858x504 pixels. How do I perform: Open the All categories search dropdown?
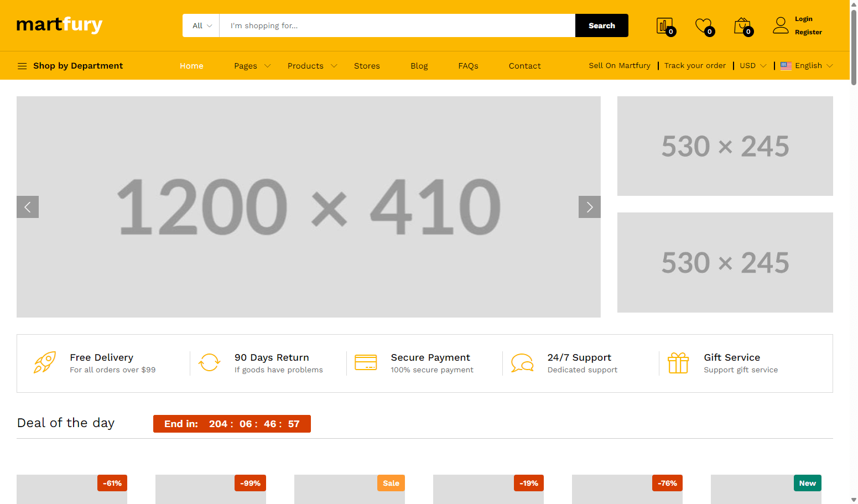(x=201, y=25)
